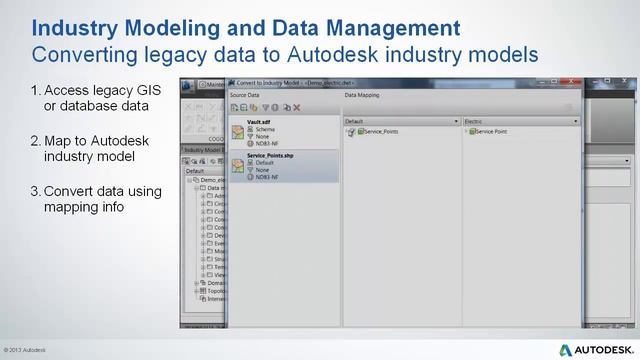Screen dimensions: 640x360
Task: Expand the Service Point node in Electric column
Action: (x=466, y=131)
